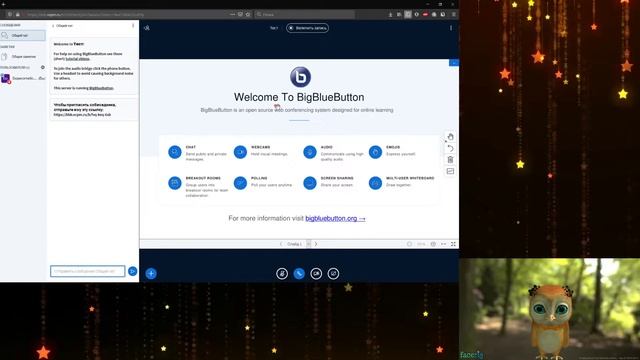This screenshot has height=360, width=640.
Task: Undo last whiteboard annotation
Action: [450, 148]
